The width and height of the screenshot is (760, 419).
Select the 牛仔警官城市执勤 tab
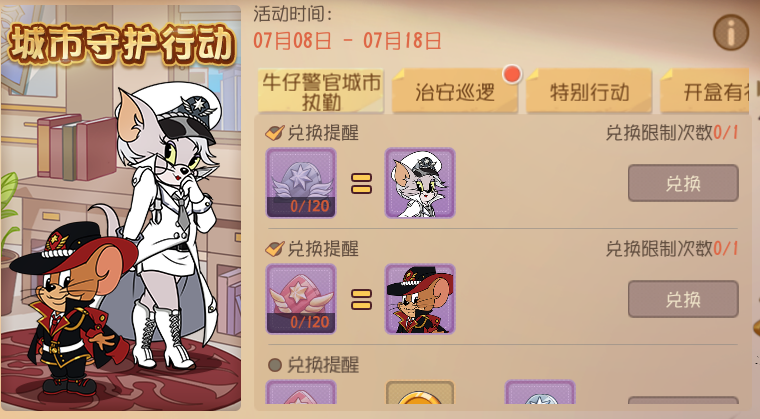(x=321, y=91)
